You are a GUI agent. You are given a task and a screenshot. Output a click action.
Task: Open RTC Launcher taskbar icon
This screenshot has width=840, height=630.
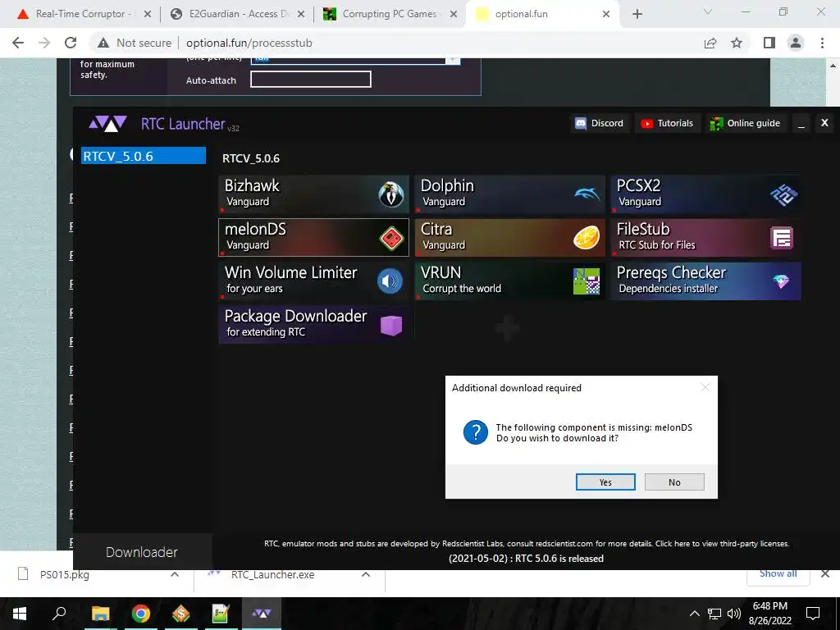262,614
